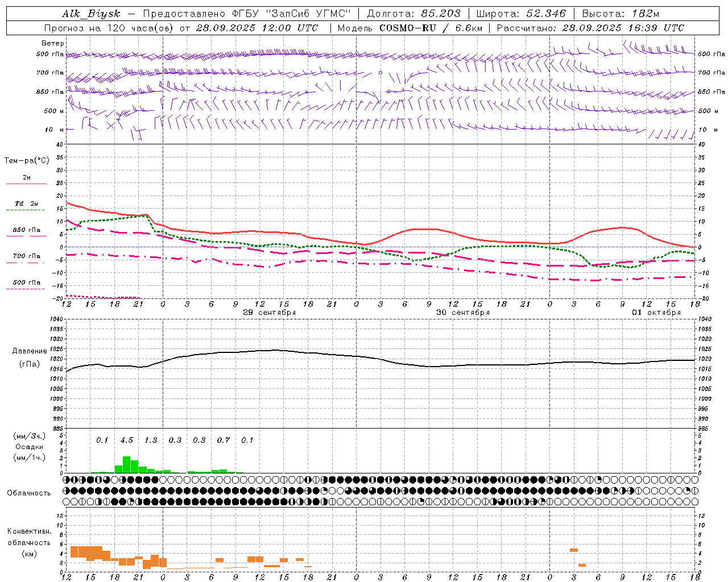Click the '850 гПа' temperature legend entry
The width and height of the screenshot is (728, 582).
(x=27, y=230)
